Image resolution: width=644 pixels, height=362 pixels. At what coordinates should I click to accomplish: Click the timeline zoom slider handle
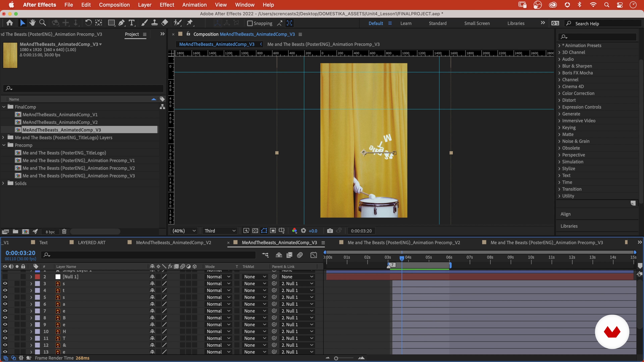coord(336,358)
